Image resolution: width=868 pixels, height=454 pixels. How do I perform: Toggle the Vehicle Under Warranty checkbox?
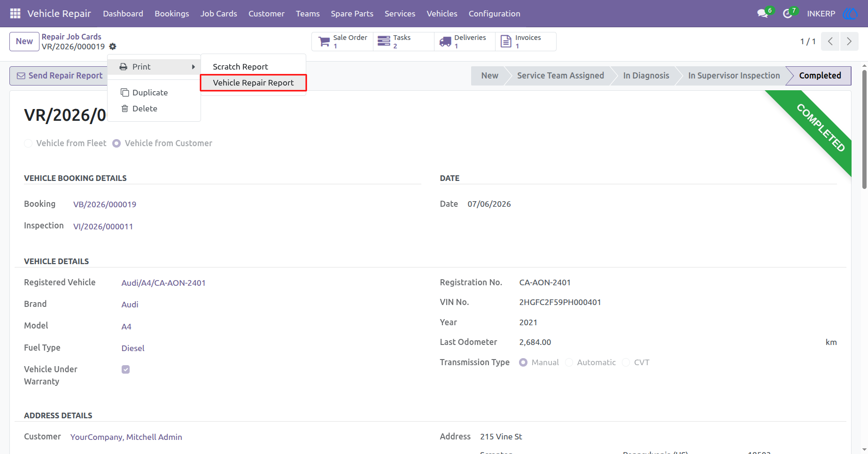[x=125, y=369]
